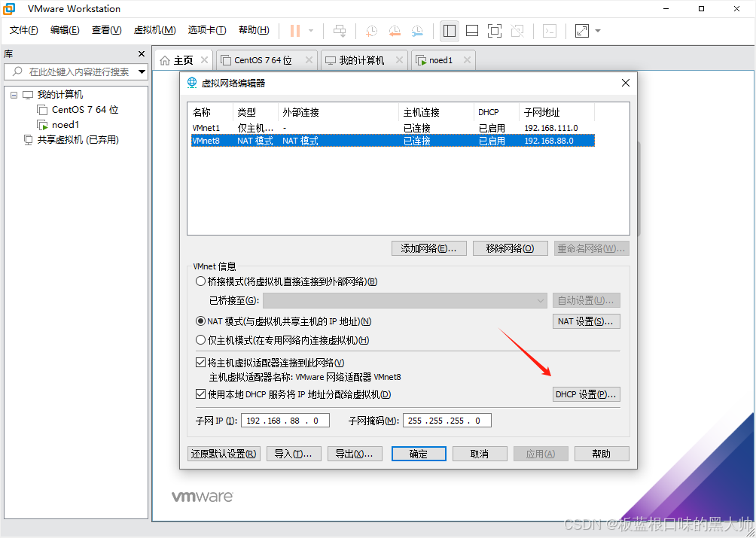Open the 选项卡 menu

[x=207, y=30]
